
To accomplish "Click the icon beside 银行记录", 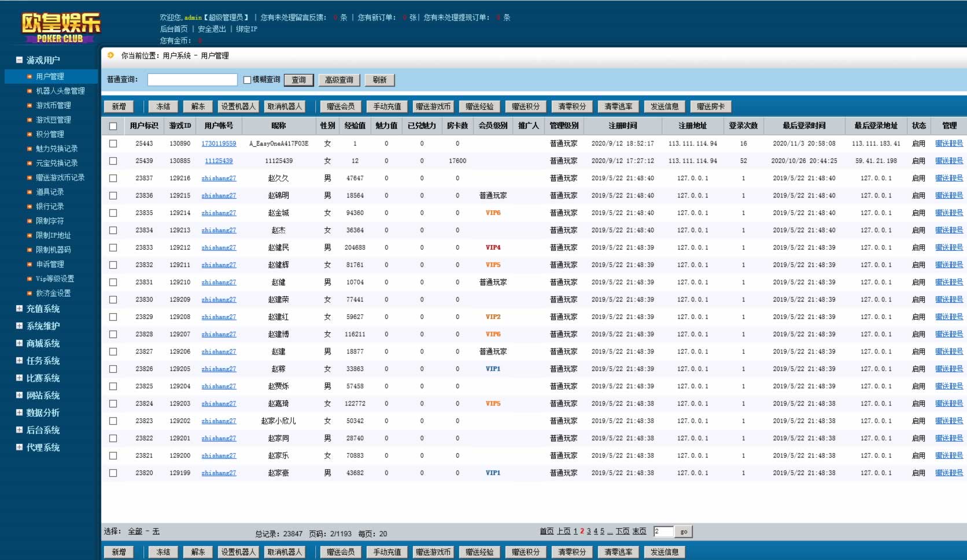I will (29, 206).
